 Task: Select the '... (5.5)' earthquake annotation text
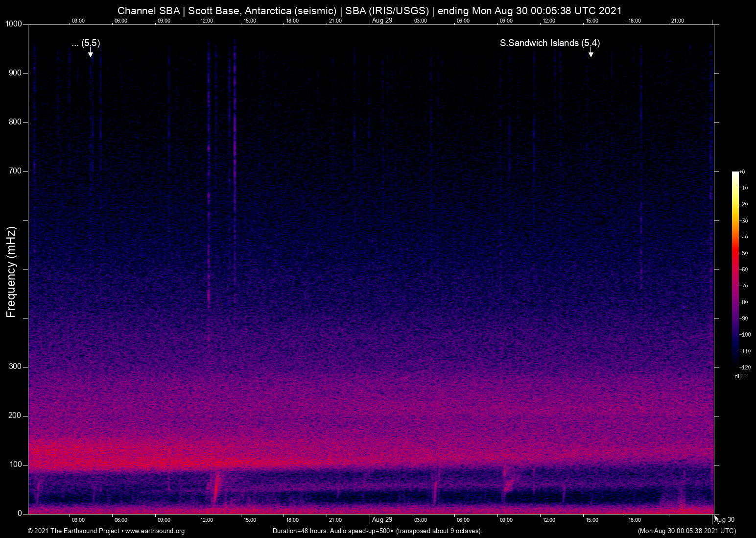pos(86,43)
